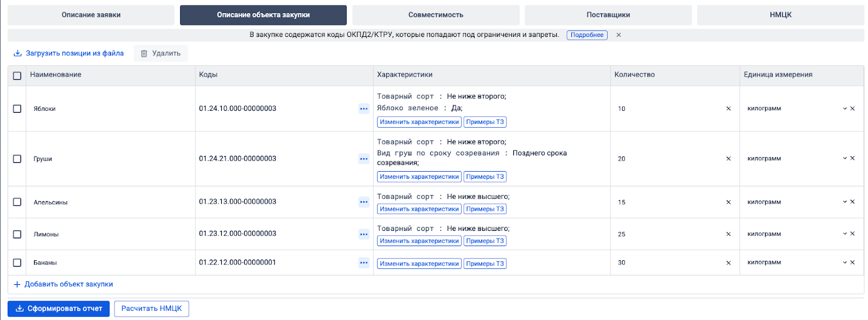Change characteristics for Лимоны
Image resolution: width=868 pixels, height=320 pixels.
419,241
